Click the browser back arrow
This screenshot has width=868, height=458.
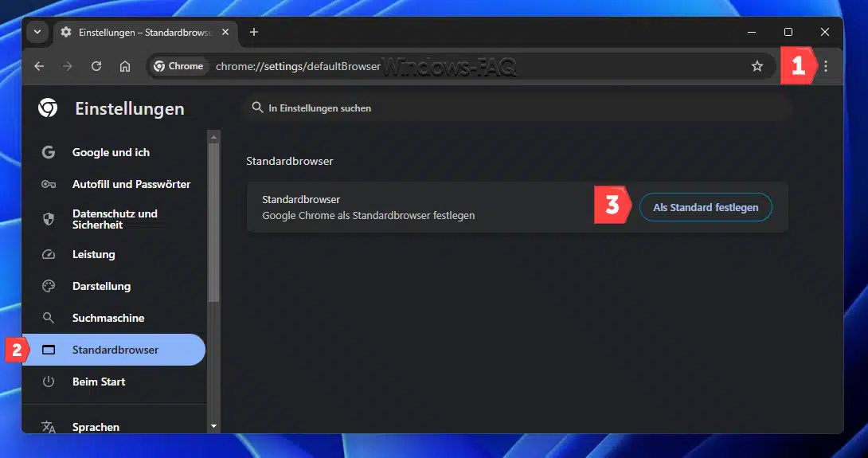point(39,66)
